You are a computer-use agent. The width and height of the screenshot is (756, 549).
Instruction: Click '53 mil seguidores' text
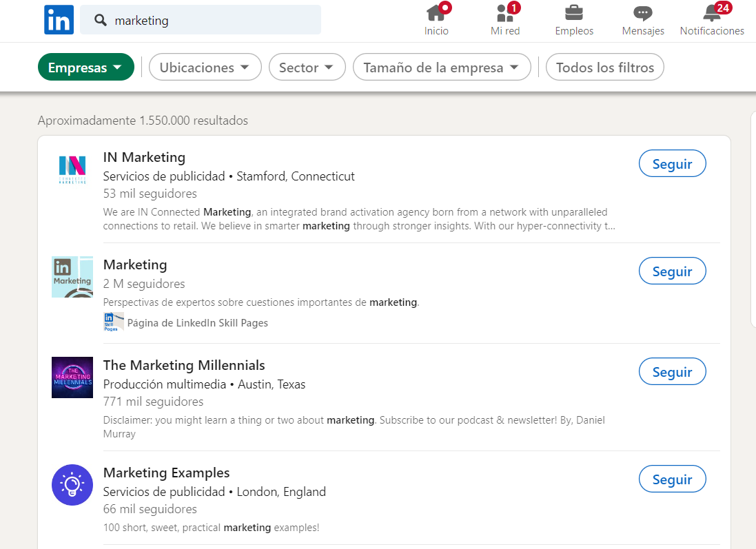pyautogui.click(x=150, y=194)
